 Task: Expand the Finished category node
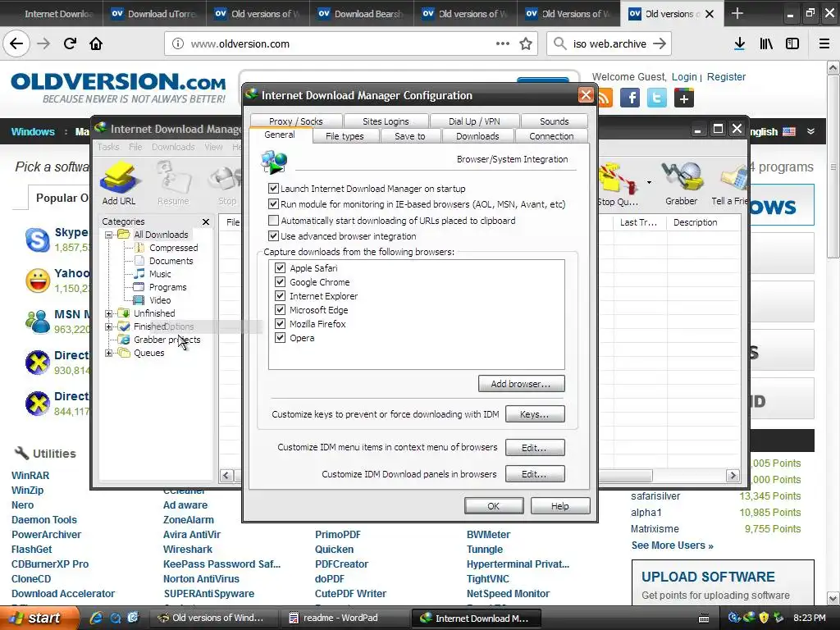click(x=109, y=326)
